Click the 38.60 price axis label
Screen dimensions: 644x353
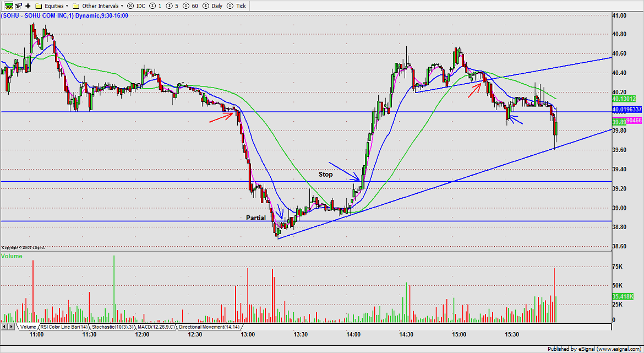[619, 246]
